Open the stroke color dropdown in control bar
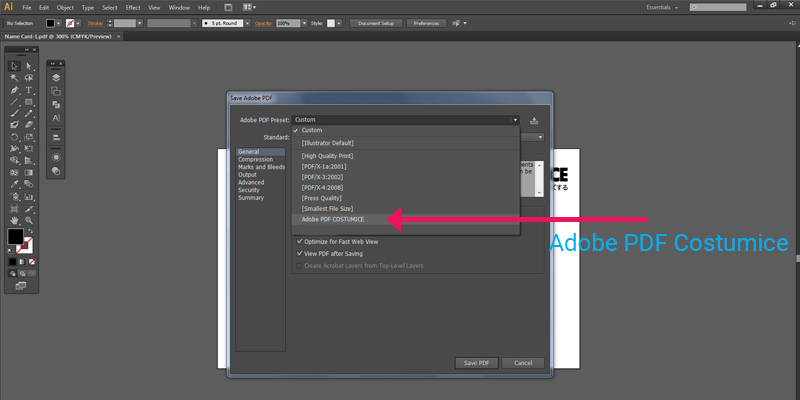 (x=80, y=23)
